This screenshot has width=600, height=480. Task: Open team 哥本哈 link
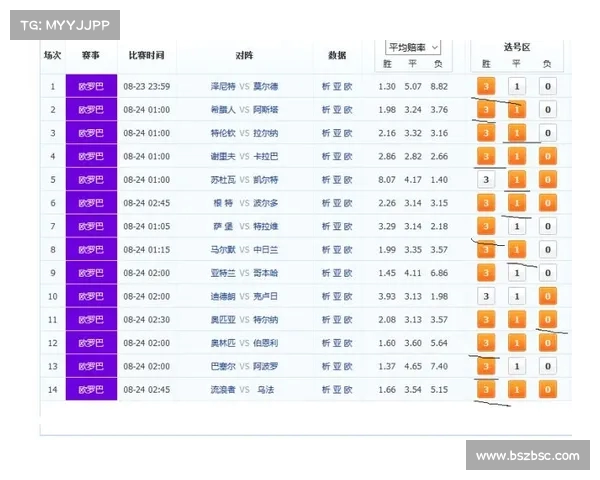coord(266,273)
